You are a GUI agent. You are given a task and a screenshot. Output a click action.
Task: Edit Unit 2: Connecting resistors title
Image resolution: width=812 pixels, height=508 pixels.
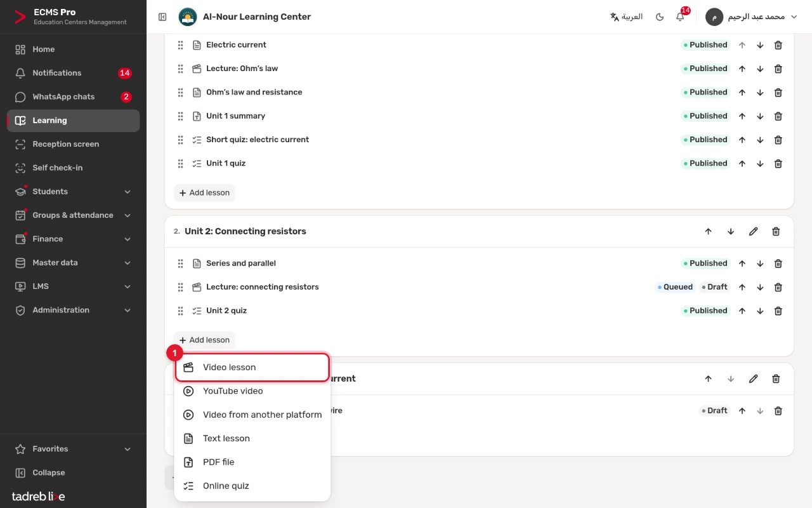tap(753, 232)
